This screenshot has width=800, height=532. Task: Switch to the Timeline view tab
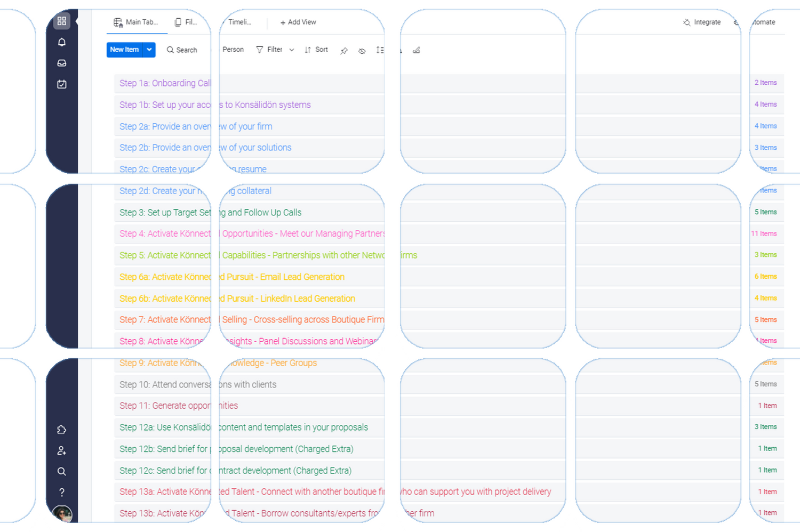click(x=239, y=22)
